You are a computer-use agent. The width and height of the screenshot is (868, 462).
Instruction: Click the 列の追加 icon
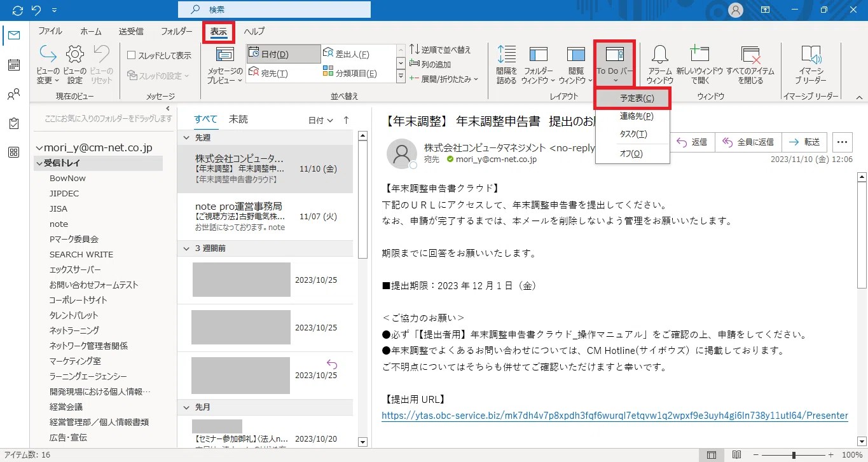[x=415, y=64]
